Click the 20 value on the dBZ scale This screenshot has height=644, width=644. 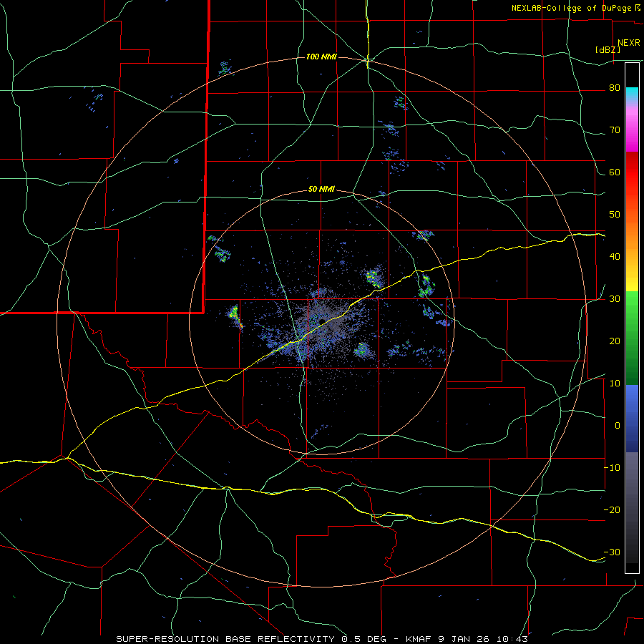click(615, 341)
